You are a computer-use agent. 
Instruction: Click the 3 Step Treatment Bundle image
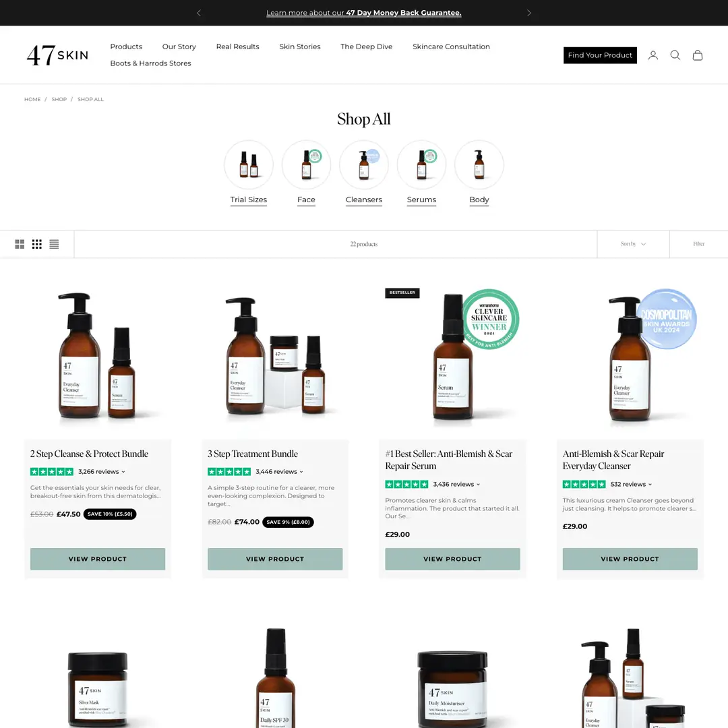coord(275,357)
